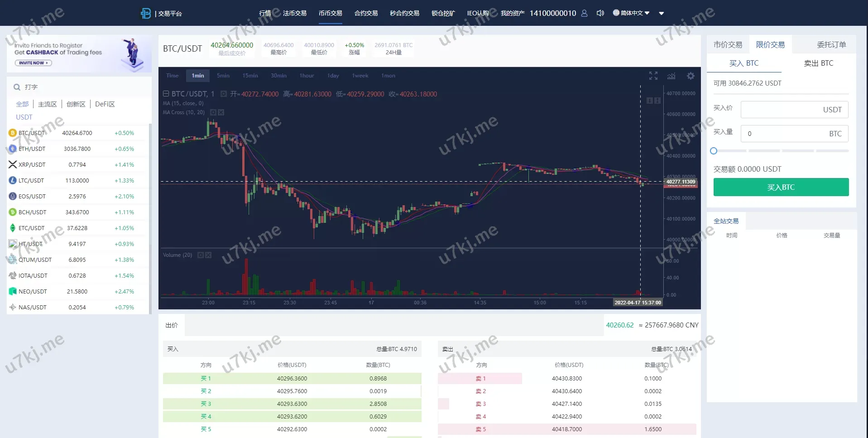Open chart settings gear in toolbar

point(690,76)
